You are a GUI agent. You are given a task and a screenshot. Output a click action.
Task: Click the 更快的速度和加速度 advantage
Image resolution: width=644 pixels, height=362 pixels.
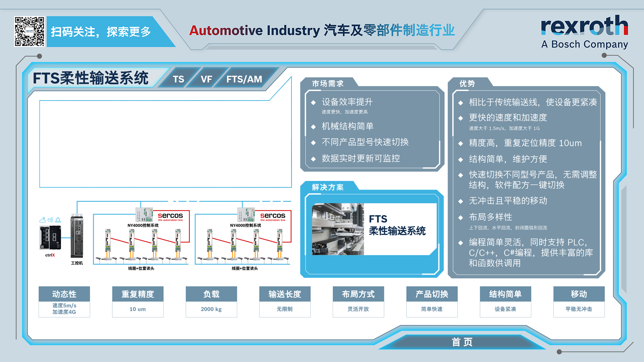click(x=508, y=118)
